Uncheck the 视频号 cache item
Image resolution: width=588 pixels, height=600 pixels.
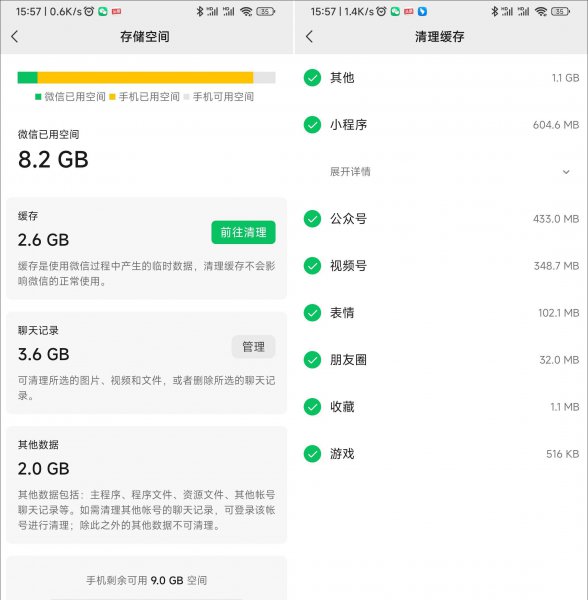312,266
